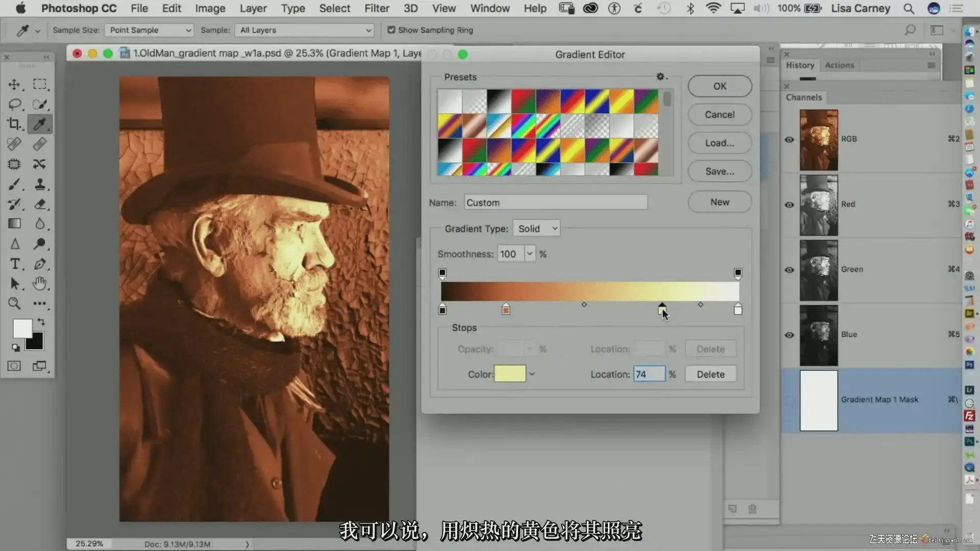The image size is (980, 551).
Task: Open the Sample Size dropdown
Action: [x=149, y=30]
